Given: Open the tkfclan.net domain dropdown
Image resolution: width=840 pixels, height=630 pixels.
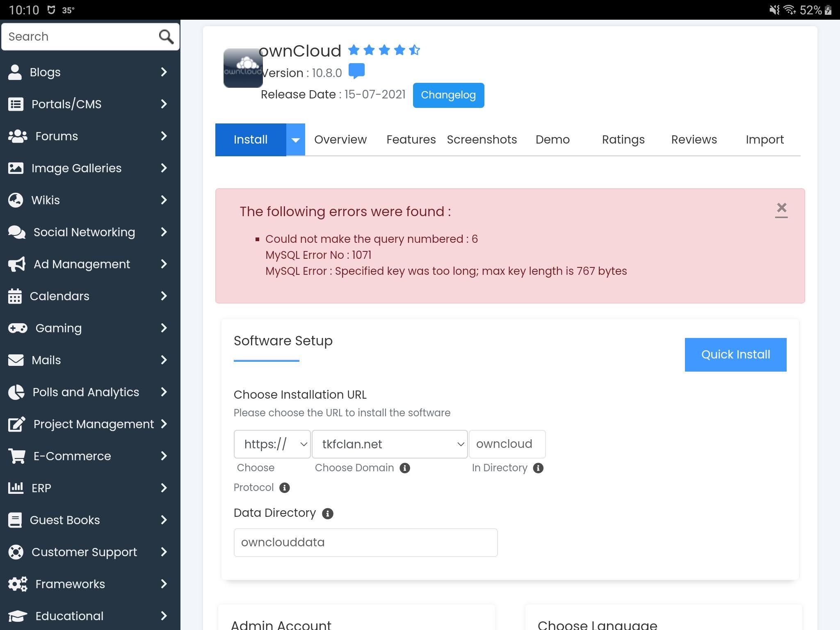Looking at the screenshot, I should pyautogui.click(x=389, y=444).
